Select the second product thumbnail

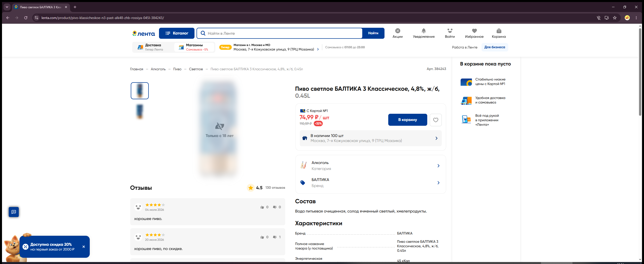point(140,111)
